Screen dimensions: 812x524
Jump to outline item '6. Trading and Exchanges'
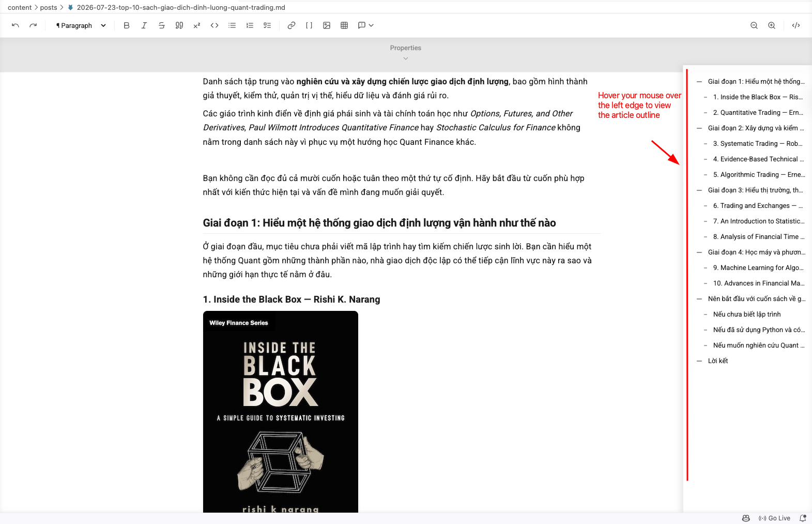click(758, 205)
